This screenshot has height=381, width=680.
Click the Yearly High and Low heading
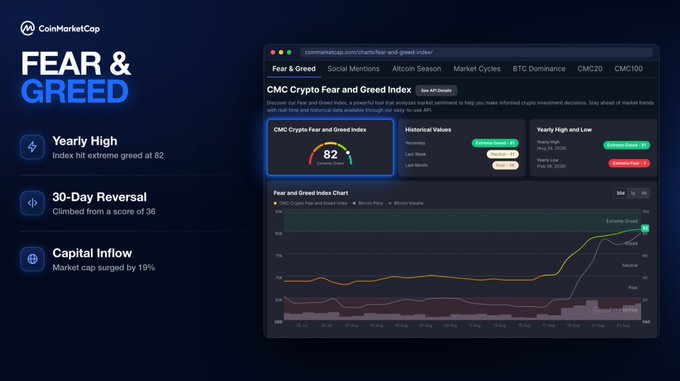564,130
